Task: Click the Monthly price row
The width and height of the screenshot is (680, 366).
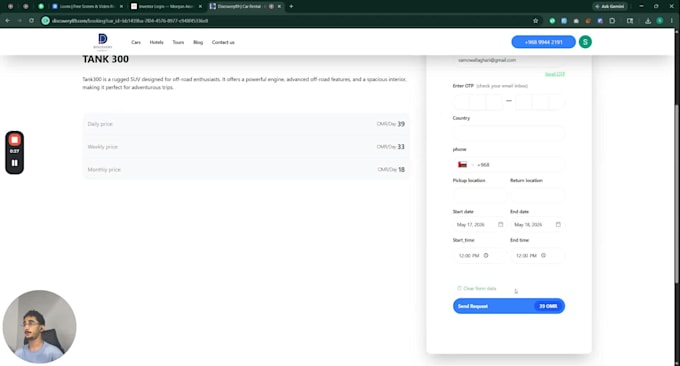Action: point(246,170)
